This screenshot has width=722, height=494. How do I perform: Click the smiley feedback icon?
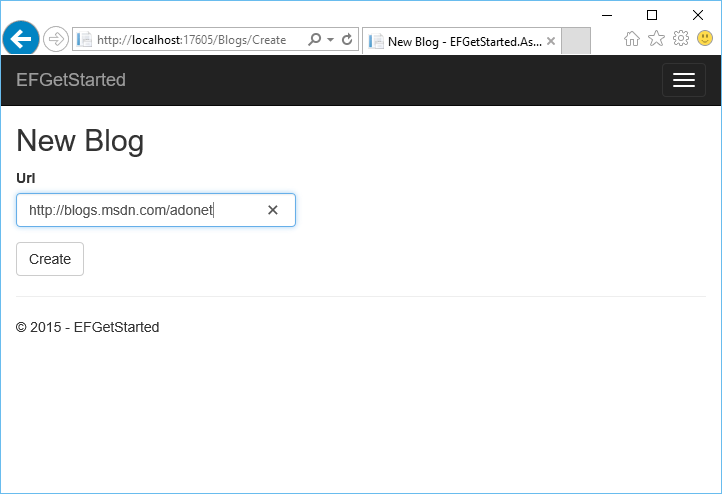click(705, 39)
